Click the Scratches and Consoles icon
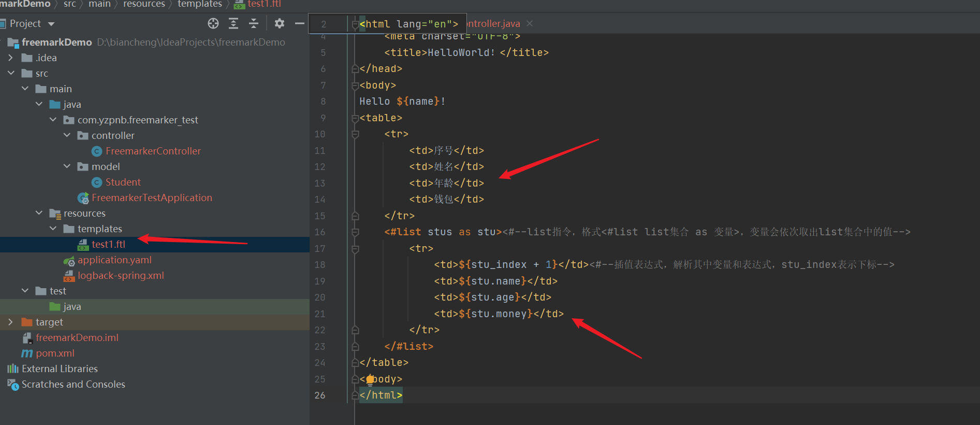Viewport: 980px width, 425px height. pos(13,385)
